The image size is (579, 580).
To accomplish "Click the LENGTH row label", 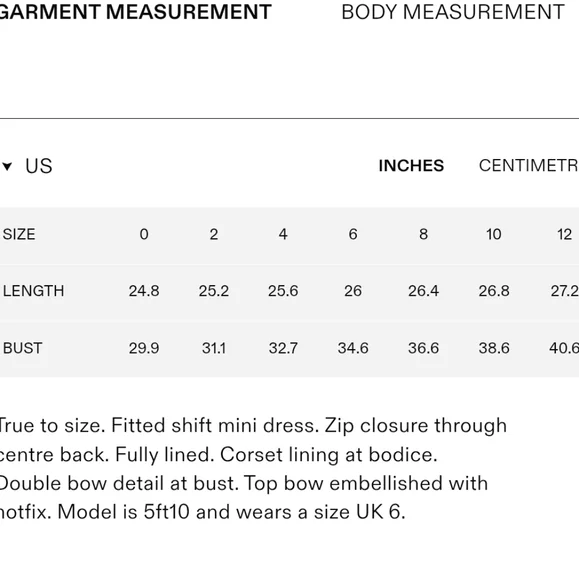I will pyautogui.click(x=33, y=291).
